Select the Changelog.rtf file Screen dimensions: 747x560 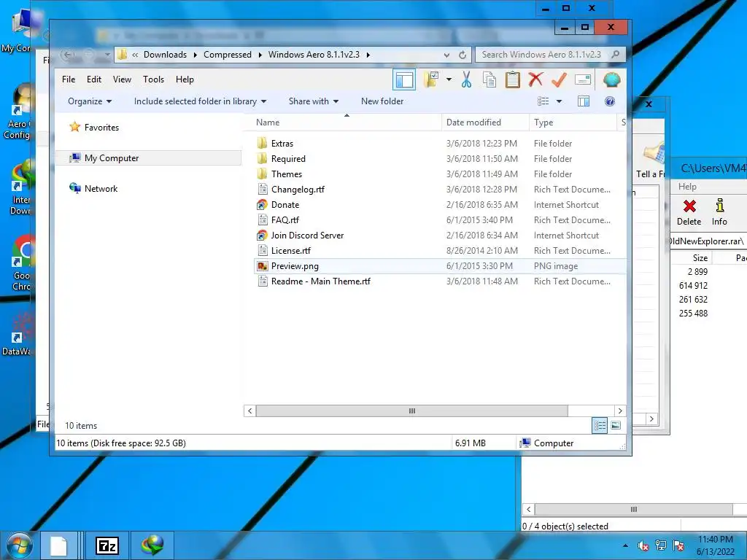click(298, 189)
